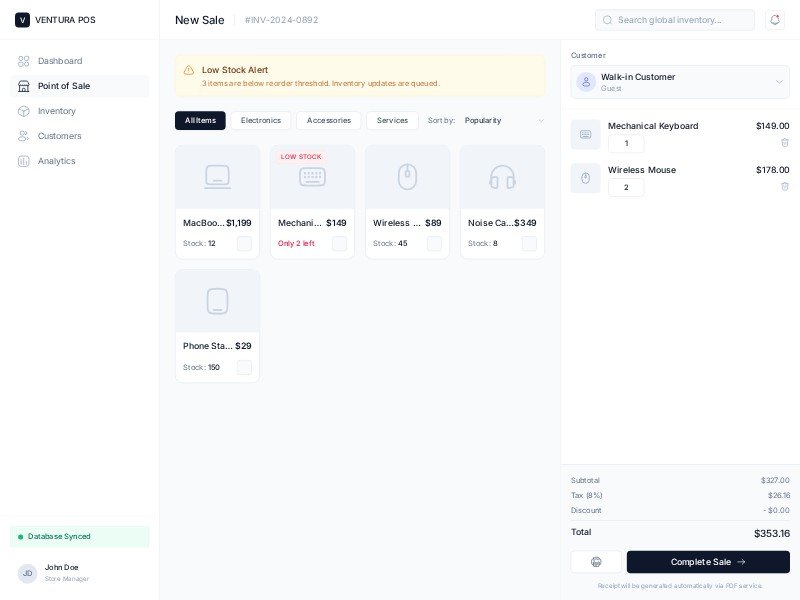
Task: Tick the checkbox on MacBook card
Action: pos(244,244)
